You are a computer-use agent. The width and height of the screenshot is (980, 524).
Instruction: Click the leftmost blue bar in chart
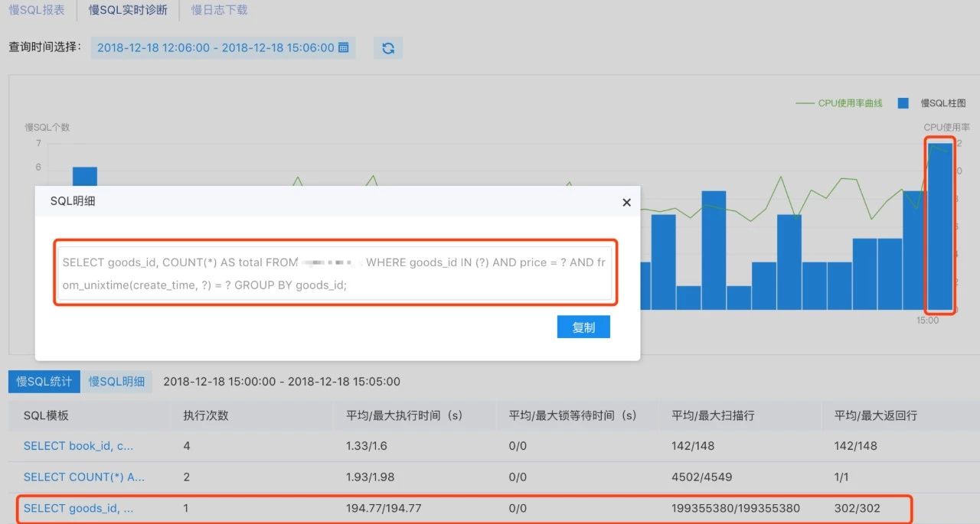point(85,176)
